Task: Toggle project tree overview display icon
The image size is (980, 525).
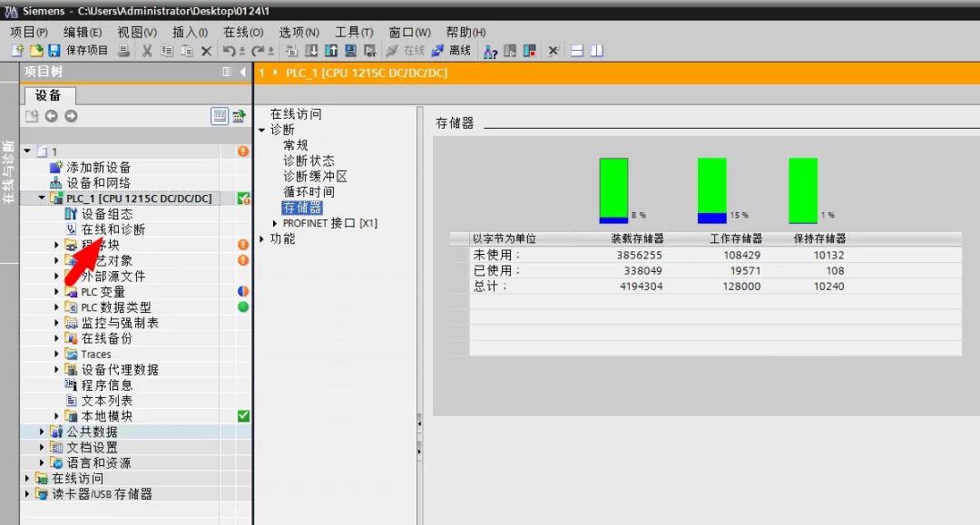Action: 220,116
